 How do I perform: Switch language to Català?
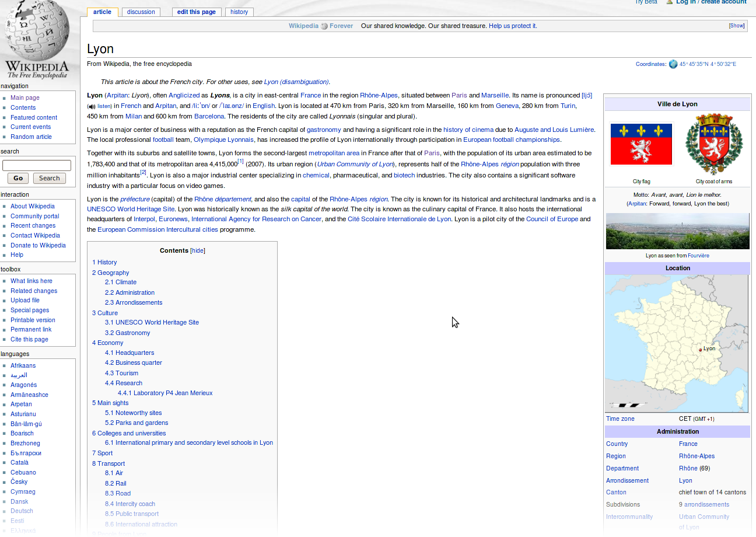coord(19,462)
